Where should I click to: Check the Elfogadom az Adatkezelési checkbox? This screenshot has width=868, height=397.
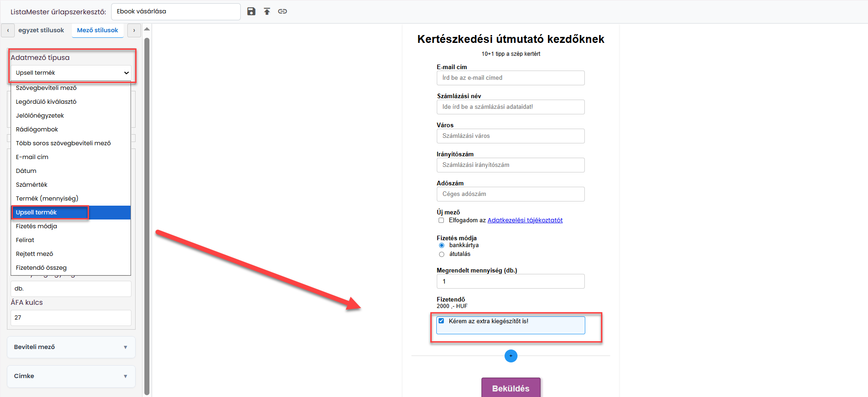click(x=441, y=220)
